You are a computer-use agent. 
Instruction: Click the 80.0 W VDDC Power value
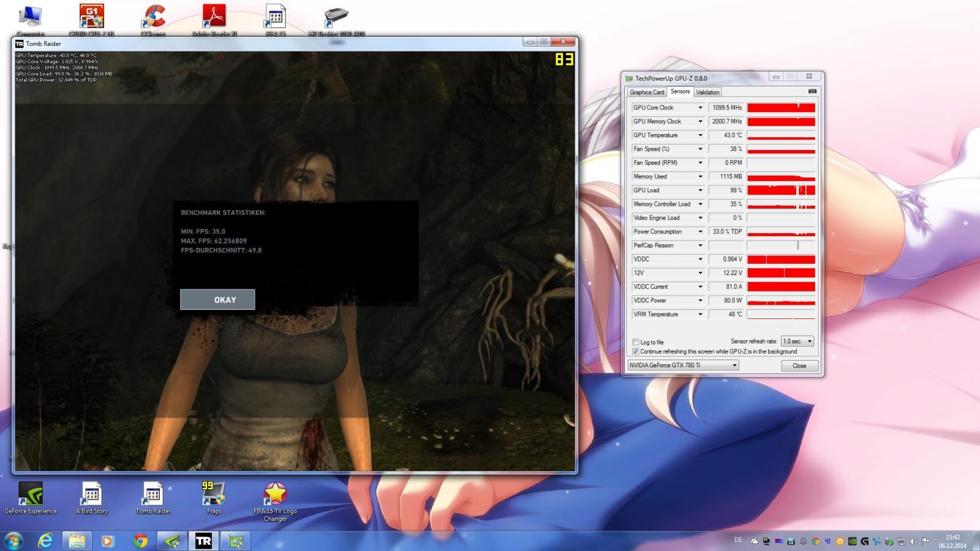726,301
